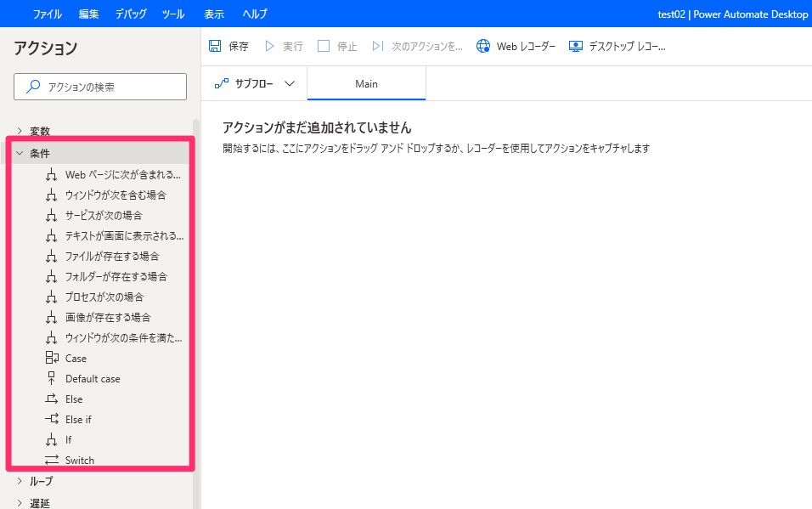Select the 'Case' action text

76,358
